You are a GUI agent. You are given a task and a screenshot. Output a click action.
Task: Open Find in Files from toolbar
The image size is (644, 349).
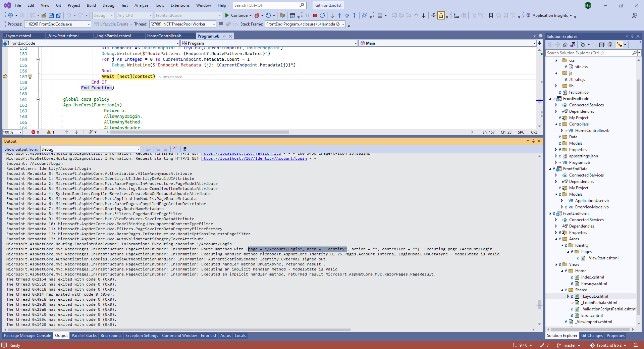282,15
